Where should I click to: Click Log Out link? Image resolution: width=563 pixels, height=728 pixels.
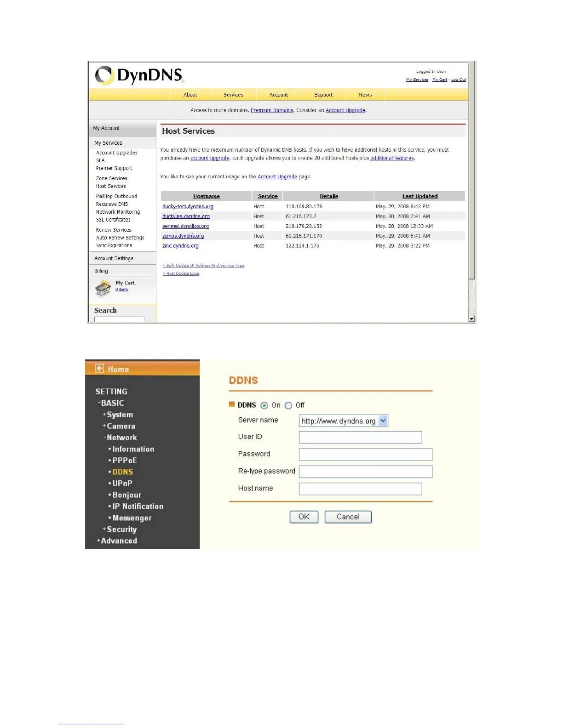(459, 80)
